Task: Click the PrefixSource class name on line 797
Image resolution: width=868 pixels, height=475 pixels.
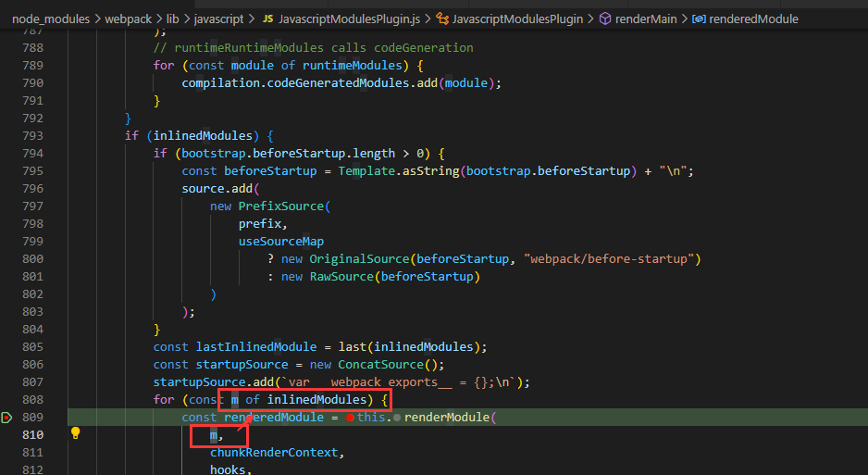Action: click(x=280, y=206)
